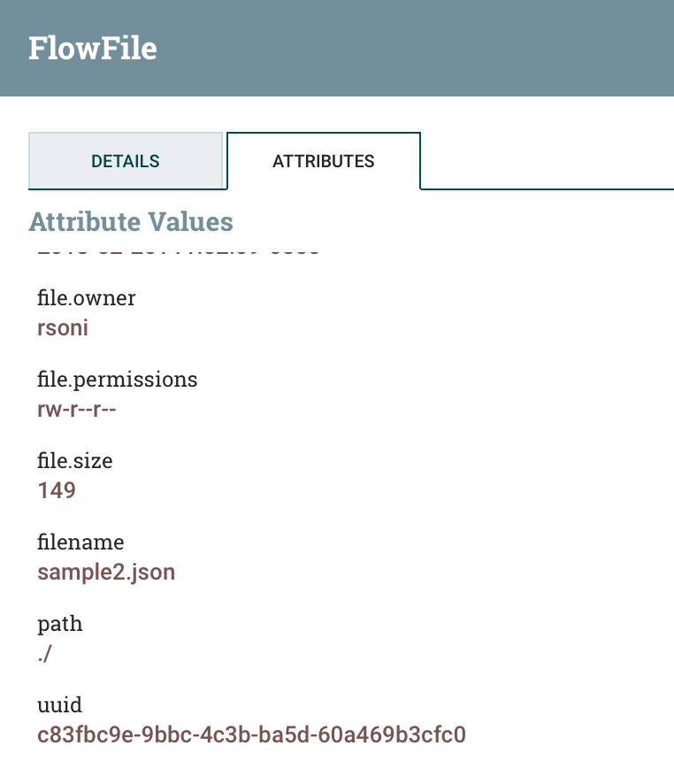The image size is (674, 784).
Task: Click the filename value sample2.json
Action: (106, 572)
